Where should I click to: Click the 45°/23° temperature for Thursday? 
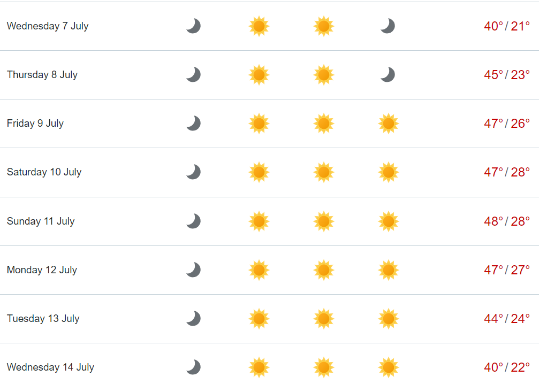click(x=507, y=74)
